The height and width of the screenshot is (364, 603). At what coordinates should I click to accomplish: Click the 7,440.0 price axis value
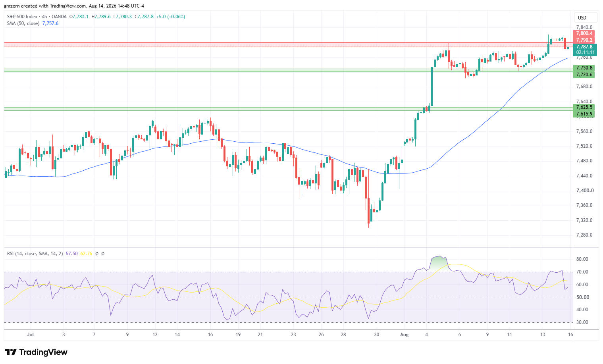click(x=584, y=176)
